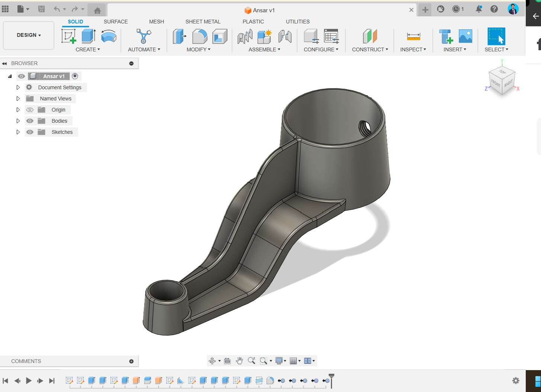The height and width of the screenshot is (392, 541).
Task: Open the Parameters table icon under Configure
Action: (x=331, y=36)
